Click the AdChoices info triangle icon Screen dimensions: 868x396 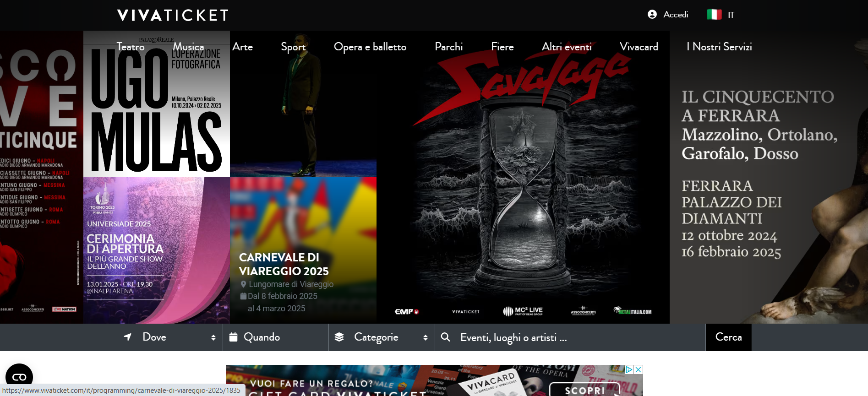point(629,369)
